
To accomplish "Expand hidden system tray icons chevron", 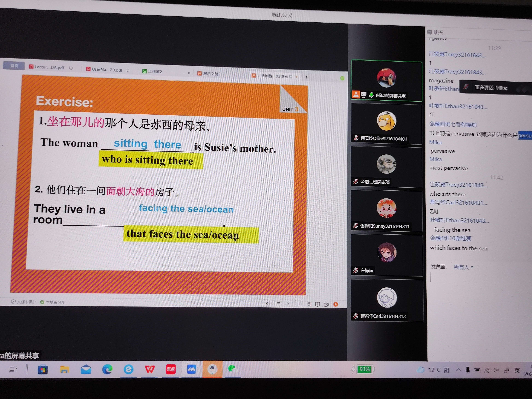I will point(458,370).
